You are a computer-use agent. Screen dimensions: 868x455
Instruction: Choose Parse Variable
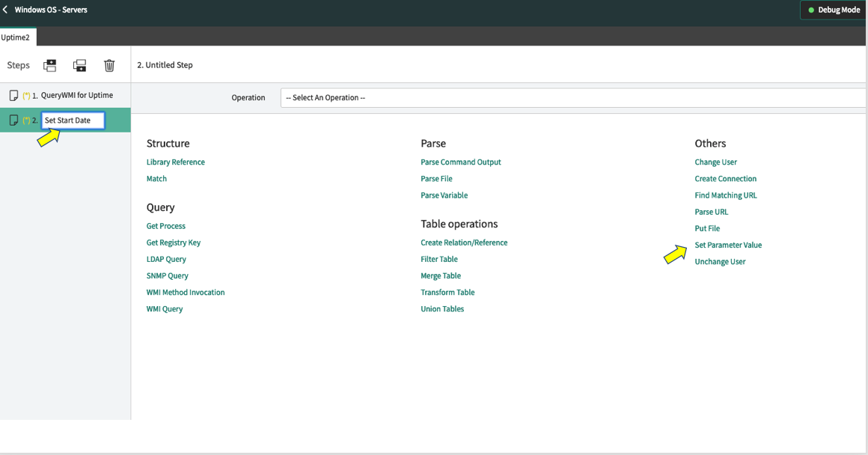[x=444, y=195]
